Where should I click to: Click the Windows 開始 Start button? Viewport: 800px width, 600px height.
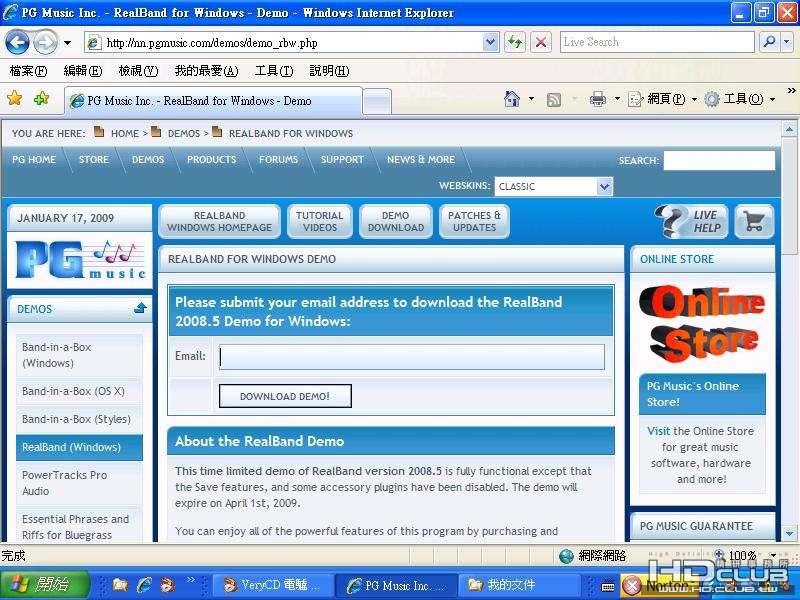click(45, 584)
